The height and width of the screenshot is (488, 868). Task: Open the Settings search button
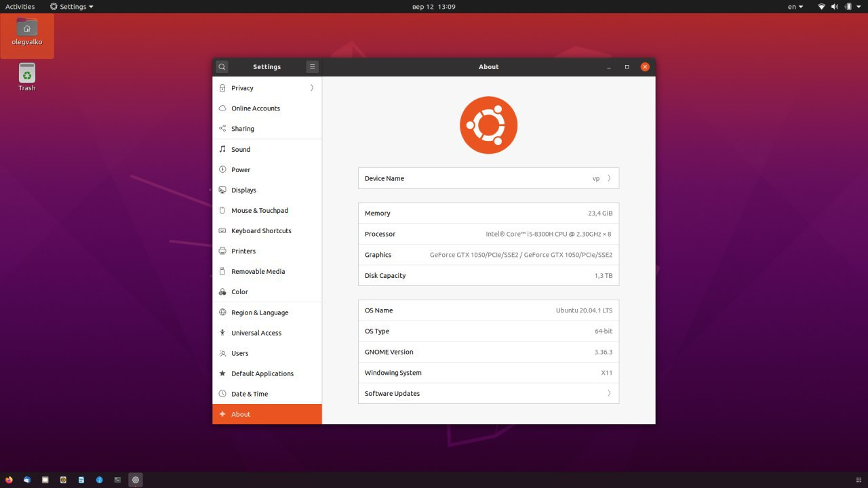(x=222, y=66)
